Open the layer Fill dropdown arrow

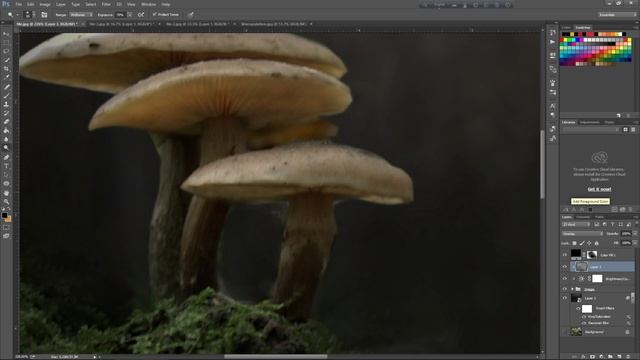coord(635,243)
